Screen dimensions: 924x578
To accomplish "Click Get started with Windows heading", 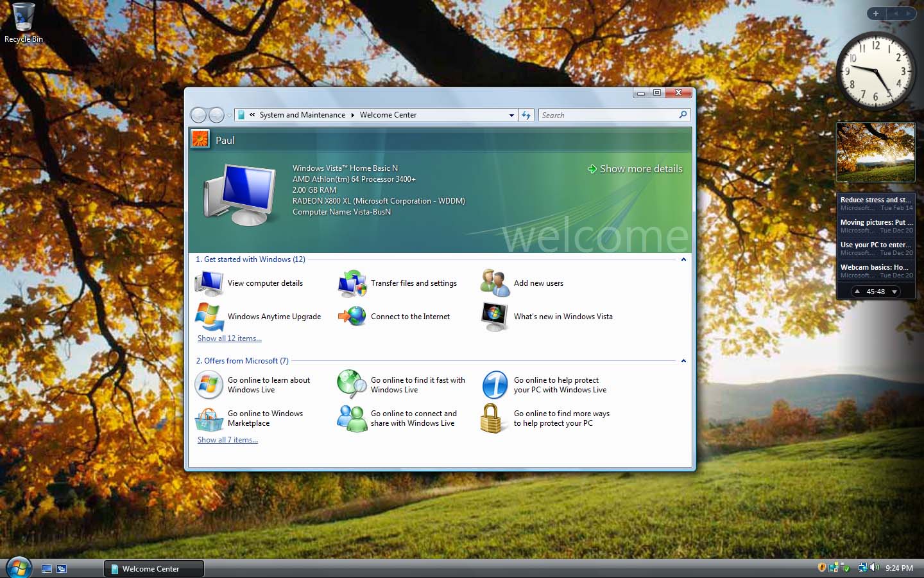I will (x=251, y=259).
